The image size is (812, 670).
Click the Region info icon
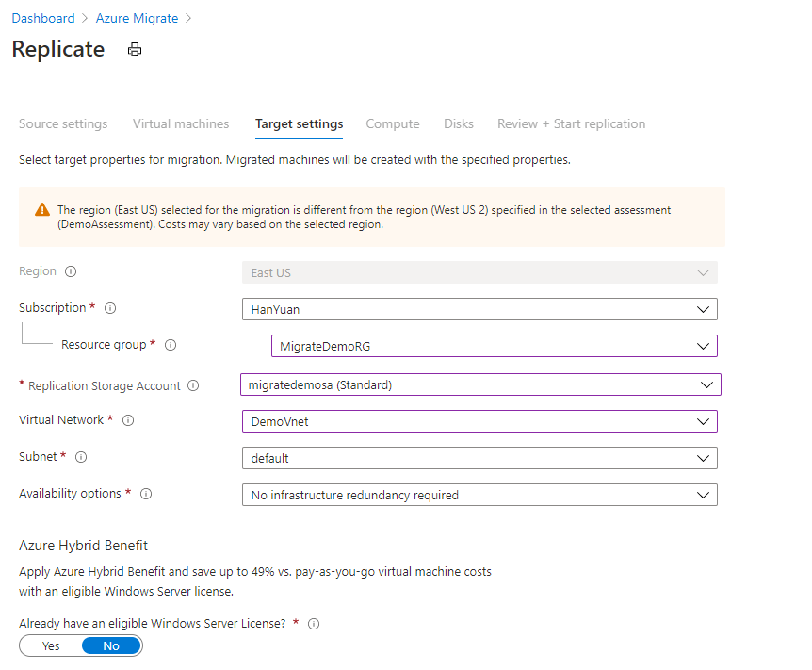[71, 271]
